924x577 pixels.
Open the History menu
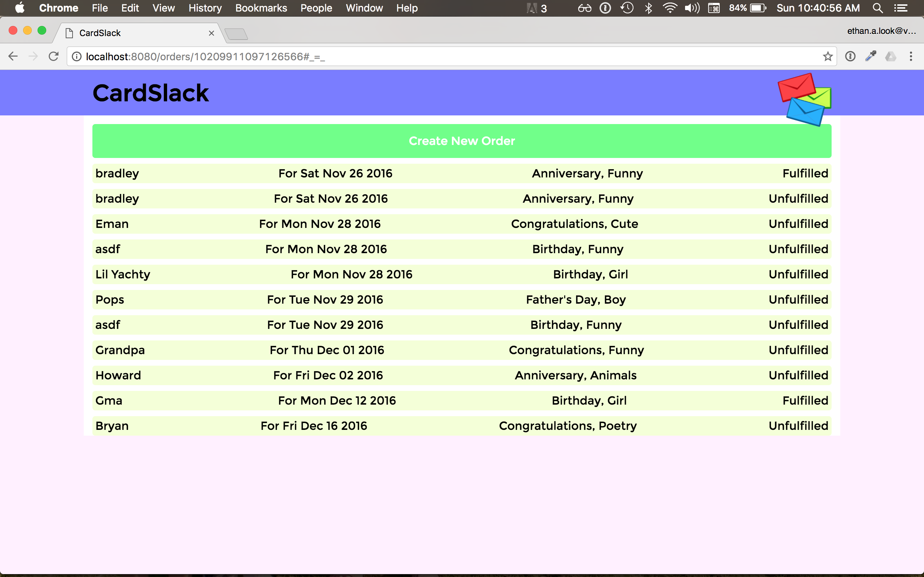tap(205, 8)
